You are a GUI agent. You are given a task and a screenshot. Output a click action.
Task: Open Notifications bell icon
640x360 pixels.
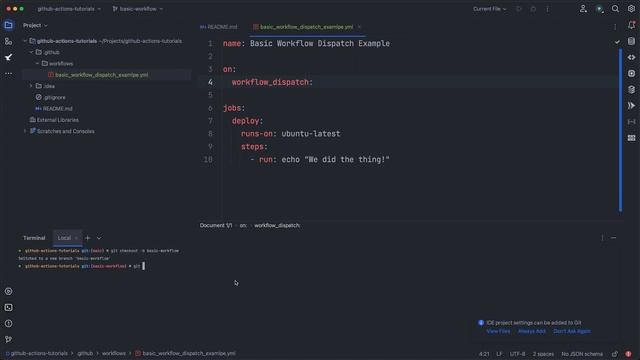pyautogui.click(x=631, y=25)
